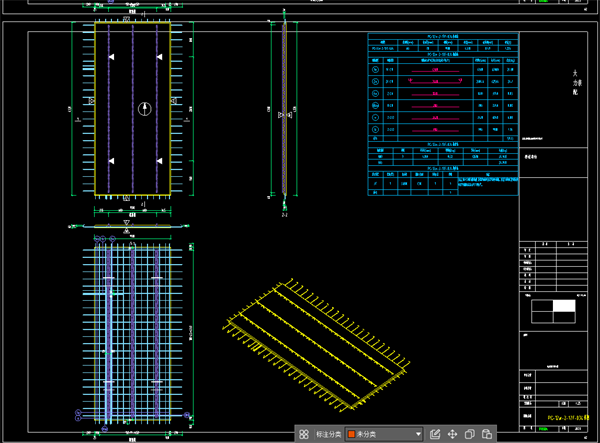Select the move (four-arrow) tool icon
600x443 pixels.
point(452,434)
